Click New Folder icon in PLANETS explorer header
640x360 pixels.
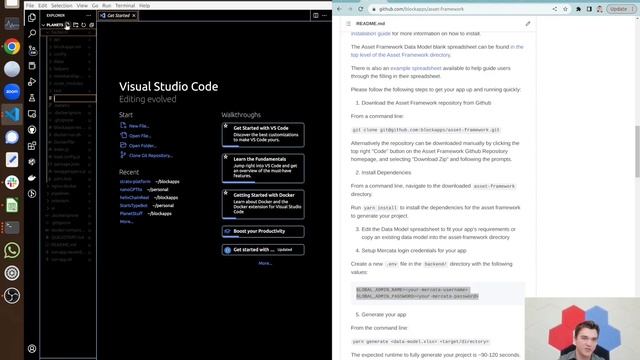click(x=76, y=25)
